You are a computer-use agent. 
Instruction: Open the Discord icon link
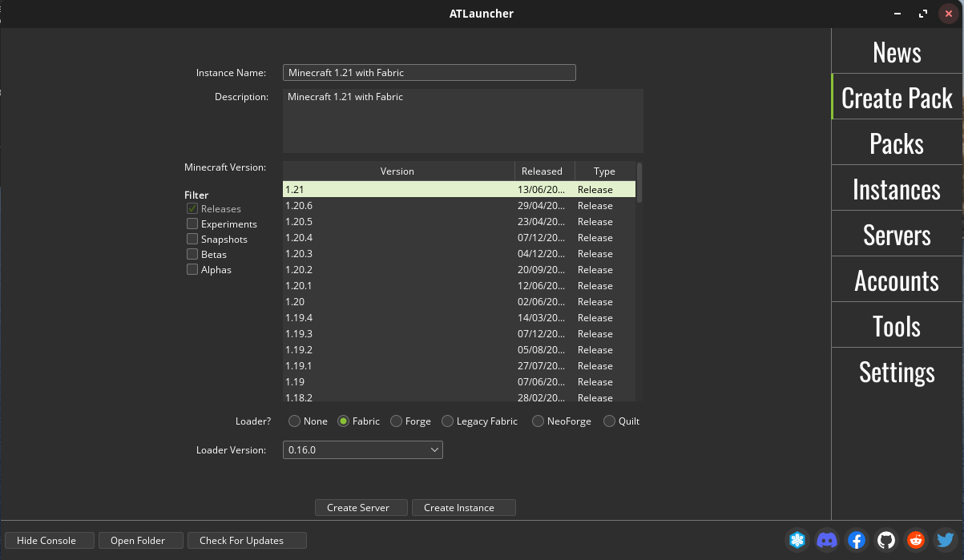click(x=826, y=540)
